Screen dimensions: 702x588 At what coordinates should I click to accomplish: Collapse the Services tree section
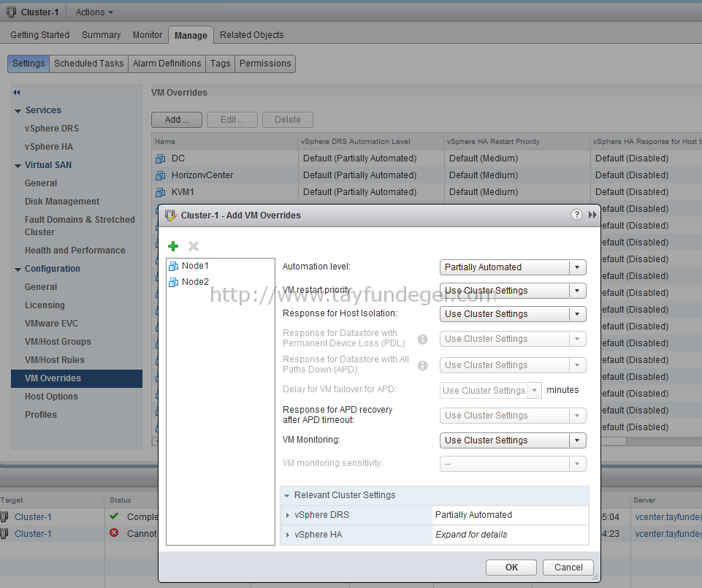(x=18, y=110)
